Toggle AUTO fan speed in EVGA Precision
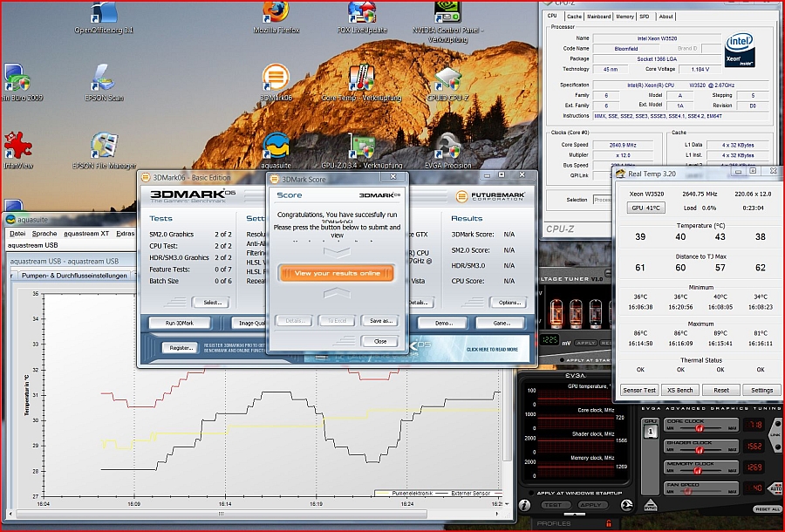The image size is (785, 532). point(775,488)
